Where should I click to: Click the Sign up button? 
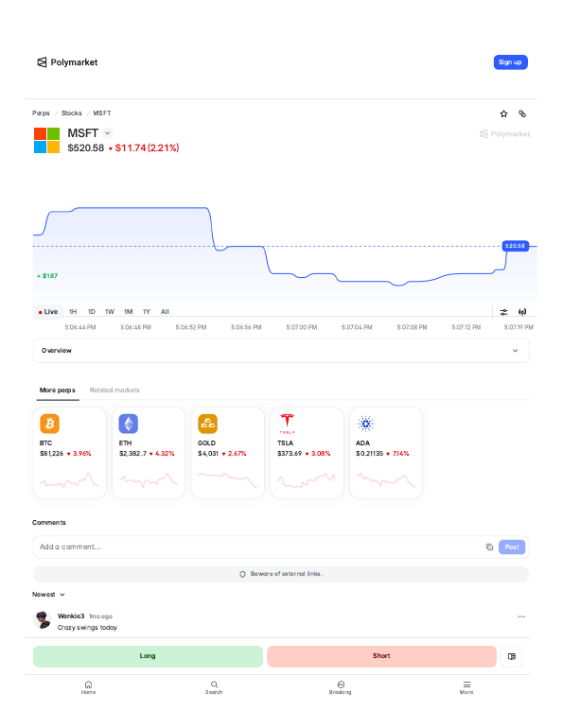[x=510, y=62]
